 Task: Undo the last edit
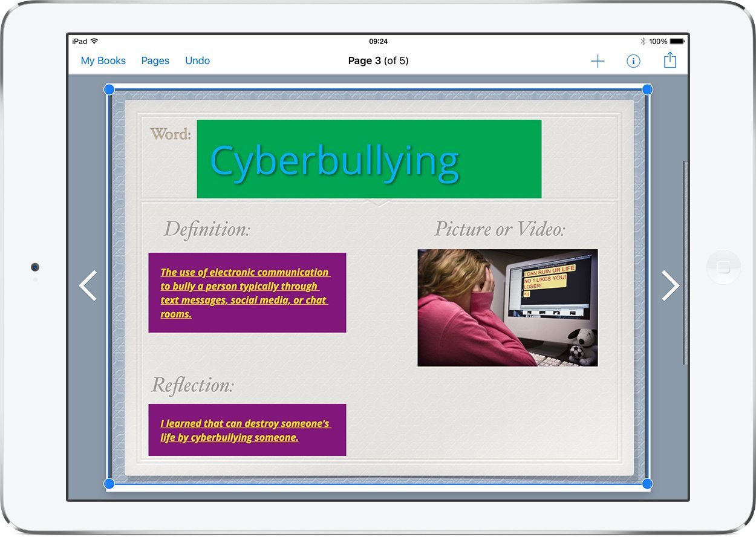[198, 60]
